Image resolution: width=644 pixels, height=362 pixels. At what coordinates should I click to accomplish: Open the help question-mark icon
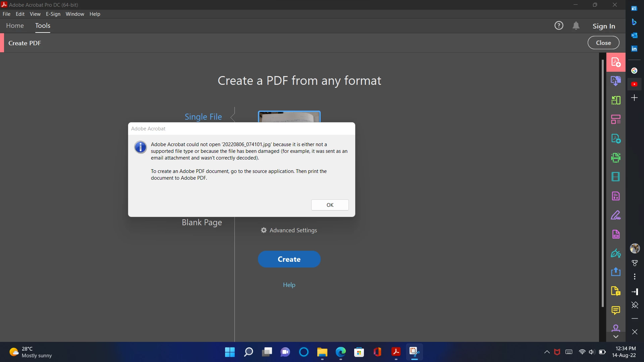pos(558,26)
